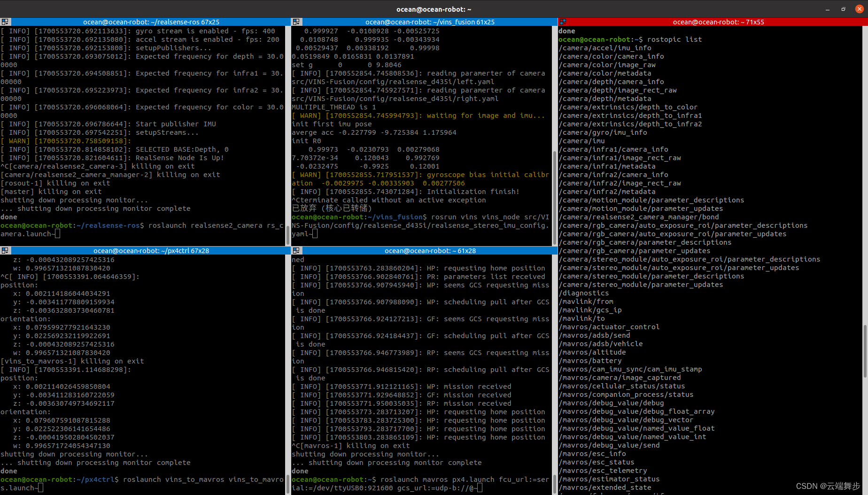The image size is (868, 495).
Task: Click the '[vins_to_mavros-1] killing on exit' line
Action: [x=72, y=361]
